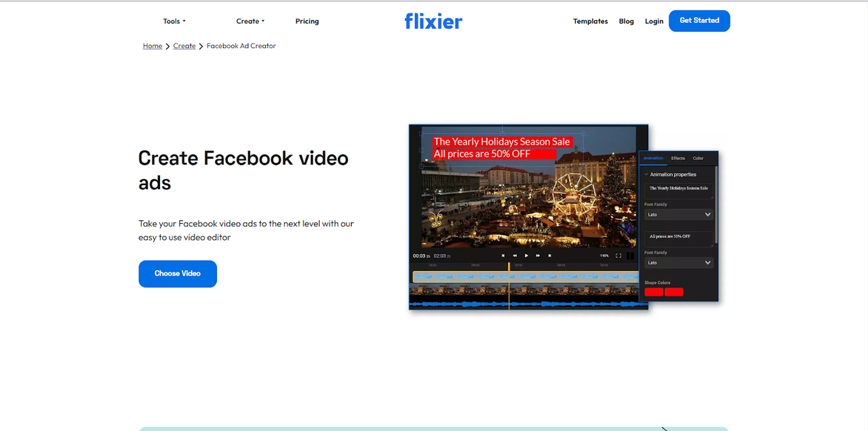Click the 'The Yearly Holidays Season Sale' text field
Image resolution: width=868 pixels, height=431 pixels.
[x=679, y=190]
